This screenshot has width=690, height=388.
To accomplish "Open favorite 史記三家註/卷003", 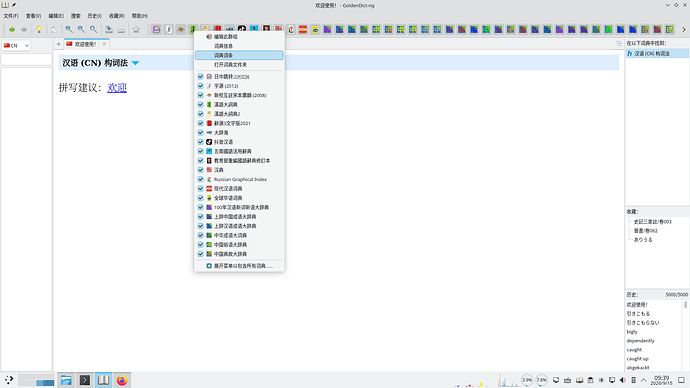I will [x=653, y=222].
